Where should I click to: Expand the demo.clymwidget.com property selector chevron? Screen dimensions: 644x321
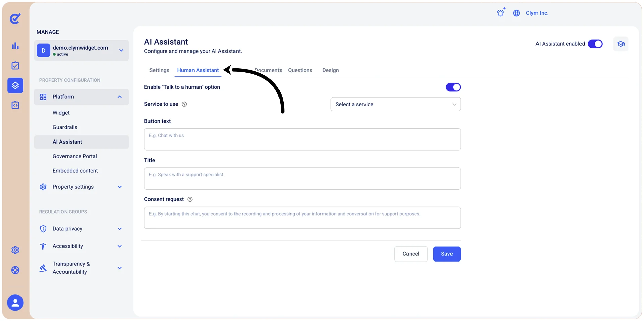[x=121, y=50]
